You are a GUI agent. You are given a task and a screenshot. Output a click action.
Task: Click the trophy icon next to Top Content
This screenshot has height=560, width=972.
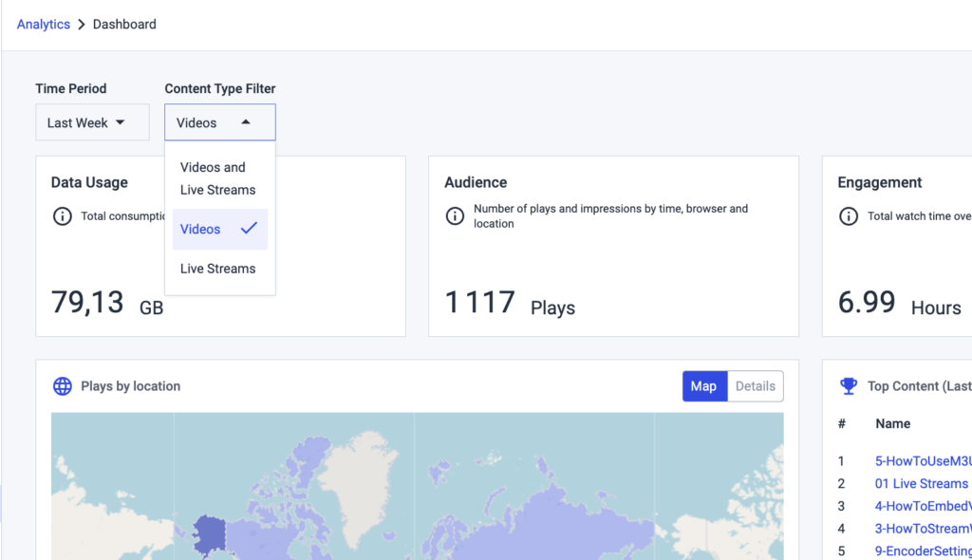[x=847, y=385]
